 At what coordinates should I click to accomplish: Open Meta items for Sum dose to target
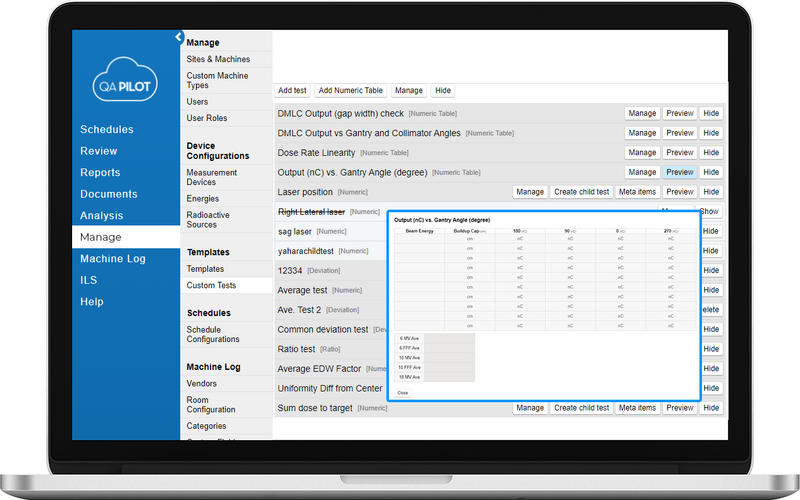pyautogui.click(x=637, y=408)
